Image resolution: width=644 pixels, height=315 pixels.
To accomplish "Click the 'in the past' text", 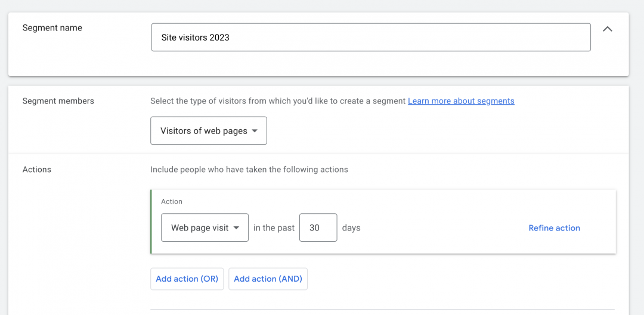I will (x=274, y=228).
